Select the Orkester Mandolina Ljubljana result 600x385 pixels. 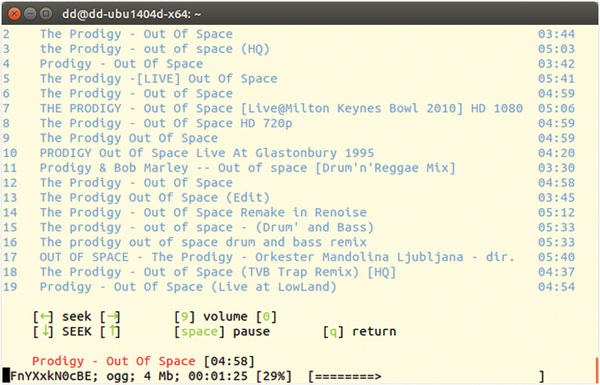[x=277, y=257]
